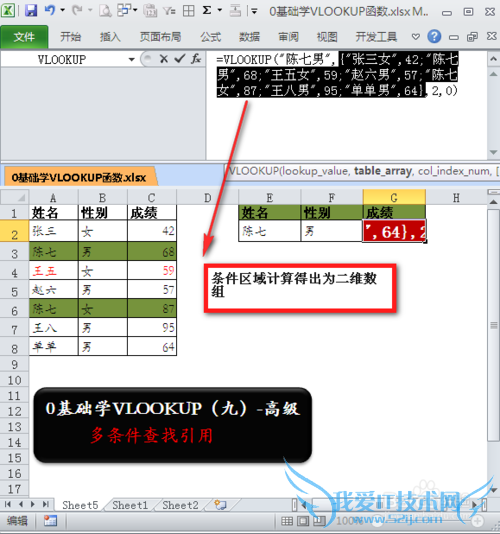Screen dimensions: 500x534
Task: Click the Save icon in quick access toolbar
Action: coord(31,11)
